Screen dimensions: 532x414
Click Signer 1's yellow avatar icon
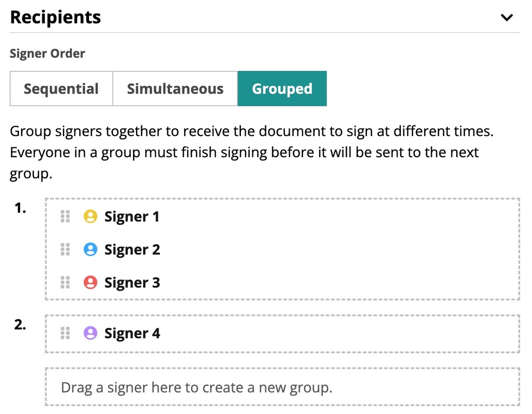pos(91,216)
